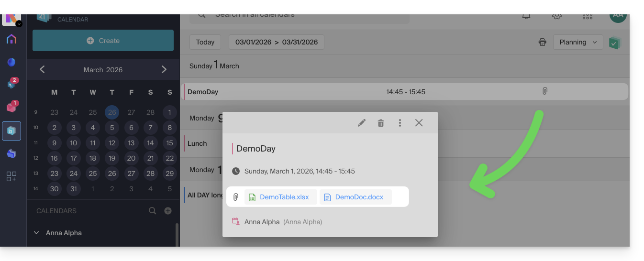Open the tasks checkmark icon beside Planning
Image resolution: width=644 pixels, height=261 pixels.
pos(615,43)
